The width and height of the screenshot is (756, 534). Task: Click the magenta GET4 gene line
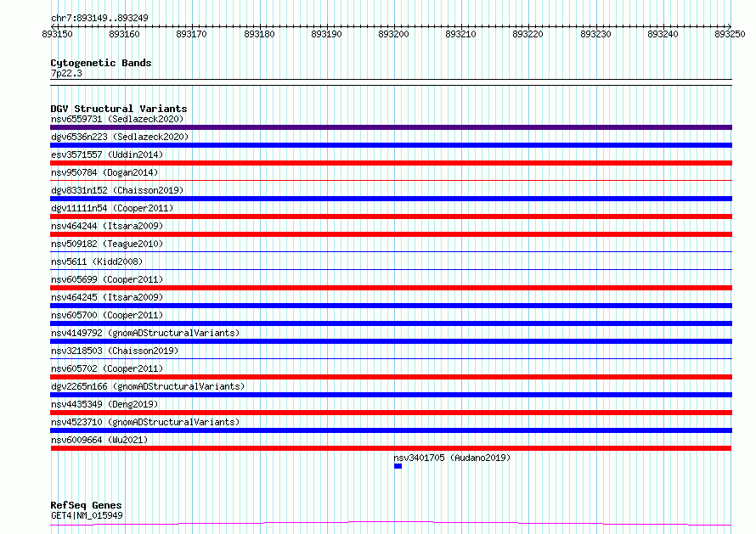[391, 523]
